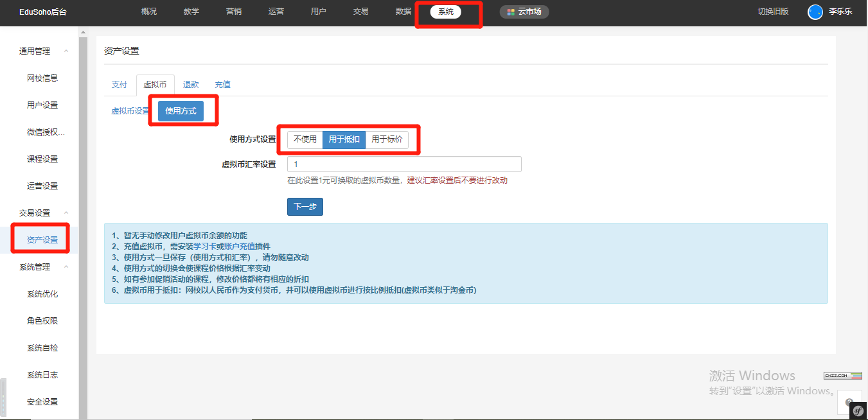Image resolution: width=868 pixels, height=420 pixels.
Task: Switch to the 充值 tab
Action: click(222, 85)
